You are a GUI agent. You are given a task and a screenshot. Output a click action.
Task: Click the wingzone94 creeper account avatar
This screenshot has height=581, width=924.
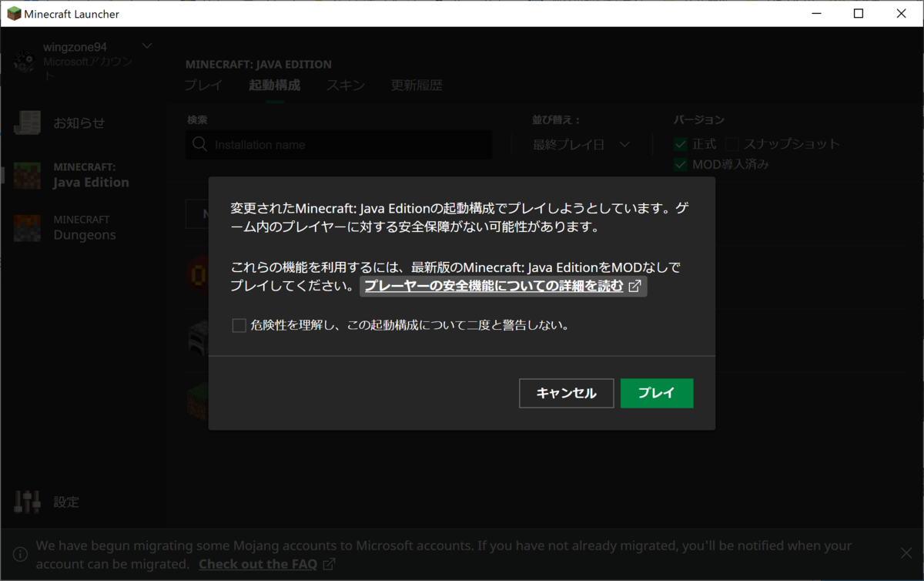coord(25,60)
